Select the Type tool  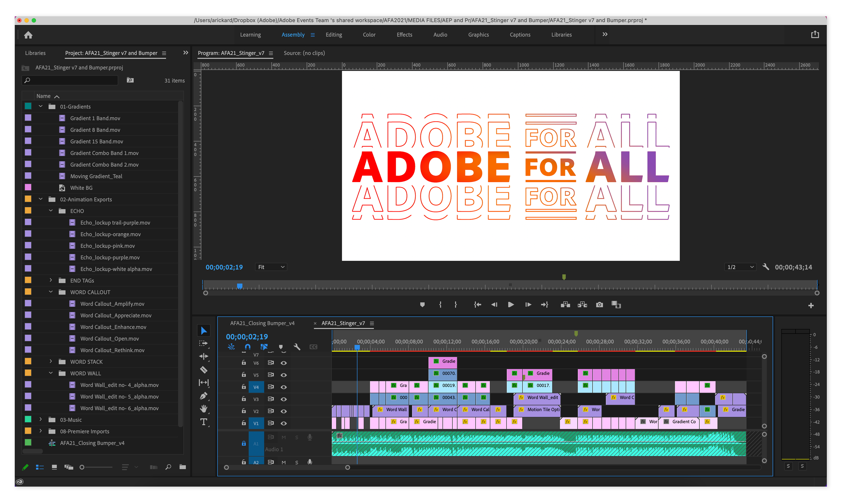click(204, 422)
